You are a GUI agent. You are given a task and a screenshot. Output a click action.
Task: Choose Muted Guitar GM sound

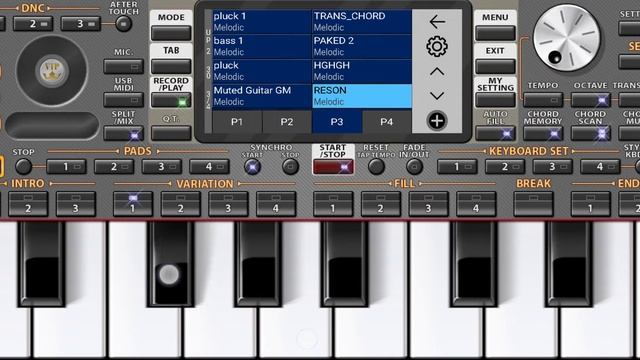pyautogui.click(x=262, y=96)
